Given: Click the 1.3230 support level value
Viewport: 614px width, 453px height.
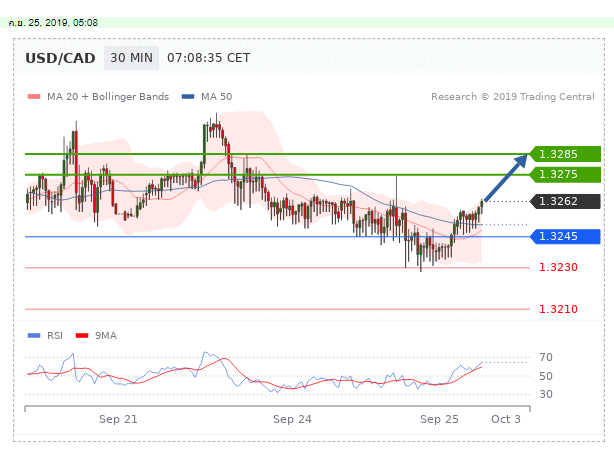Looking at the screenshot, I should click(x=558, y=267).
